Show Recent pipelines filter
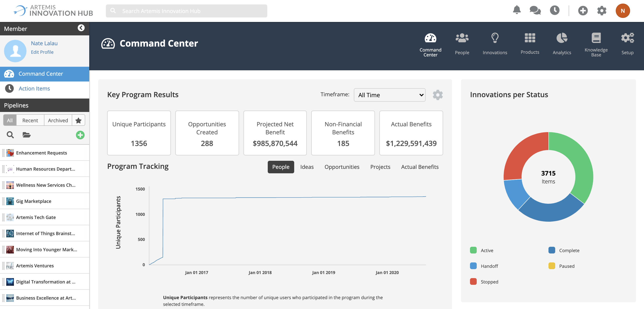This screenshot has height=309, width=644. [30, 120]
